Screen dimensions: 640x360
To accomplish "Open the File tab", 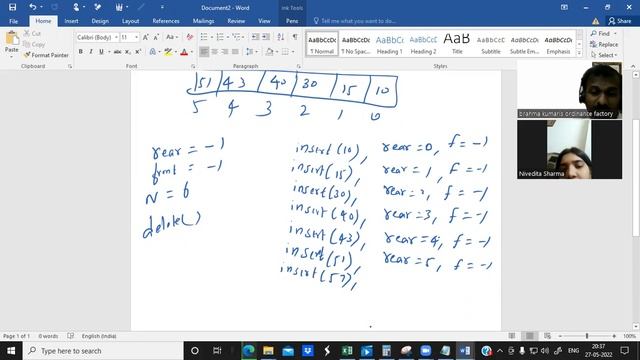I will (13, 21).
